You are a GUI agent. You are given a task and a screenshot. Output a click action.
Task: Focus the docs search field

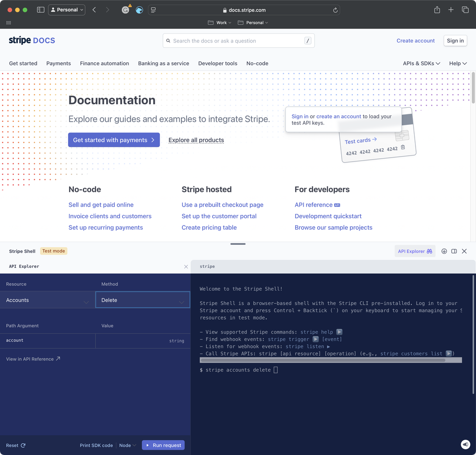click(238, 40)
